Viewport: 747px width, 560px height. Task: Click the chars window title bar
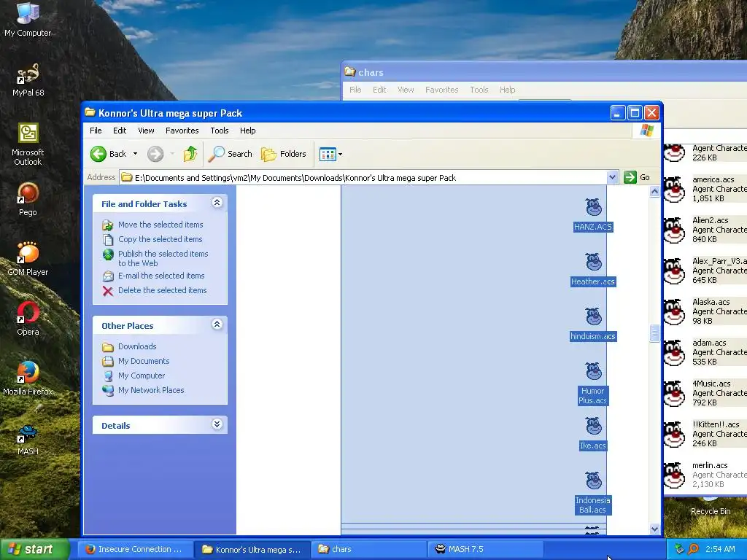coord(544,72)
